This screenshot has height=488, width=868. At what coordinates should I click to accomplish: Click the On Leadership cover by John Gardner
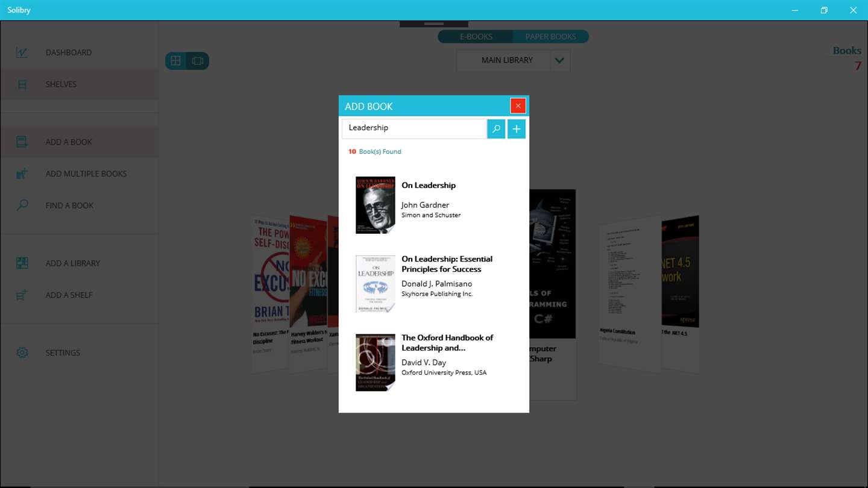(376, 205)
